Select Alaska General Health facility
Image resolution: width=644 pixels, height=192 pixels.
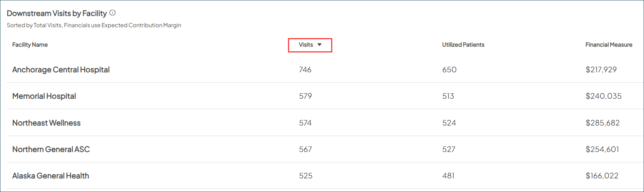(x=51, y=176)
